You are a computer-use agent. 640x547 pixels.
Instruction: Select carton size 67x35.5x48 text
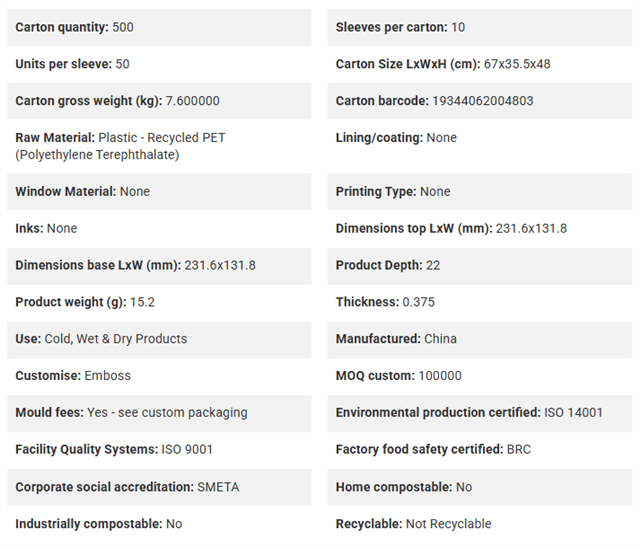tap(517, 64)
